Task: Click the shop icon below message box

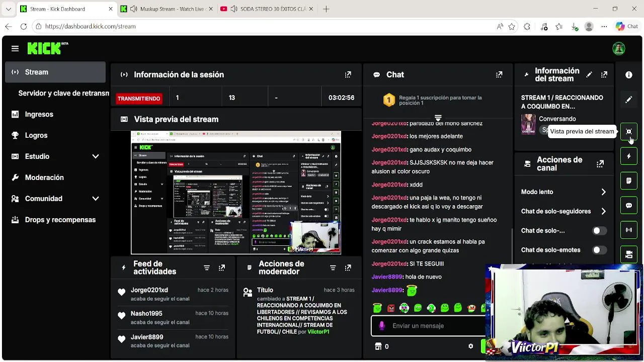Action: 378,346
